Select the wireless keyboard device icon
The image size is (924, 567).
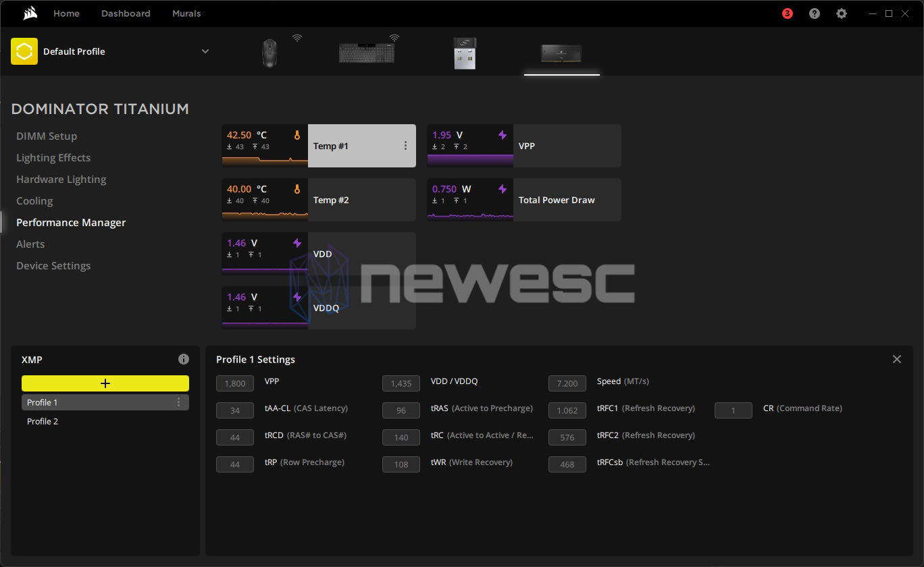pos(366,52)
